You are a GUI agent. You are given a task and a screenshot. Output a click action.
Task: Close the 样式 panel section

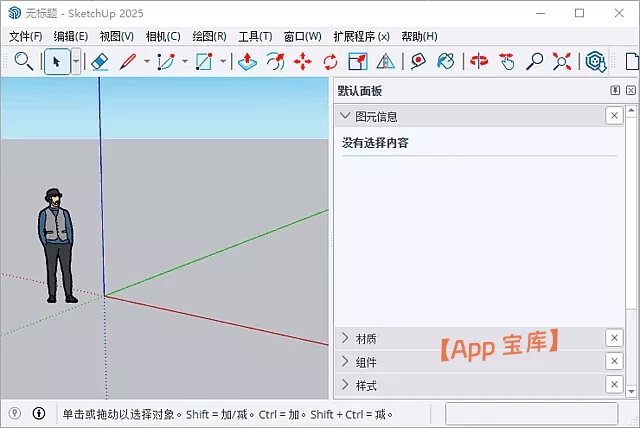click(614, 385)
